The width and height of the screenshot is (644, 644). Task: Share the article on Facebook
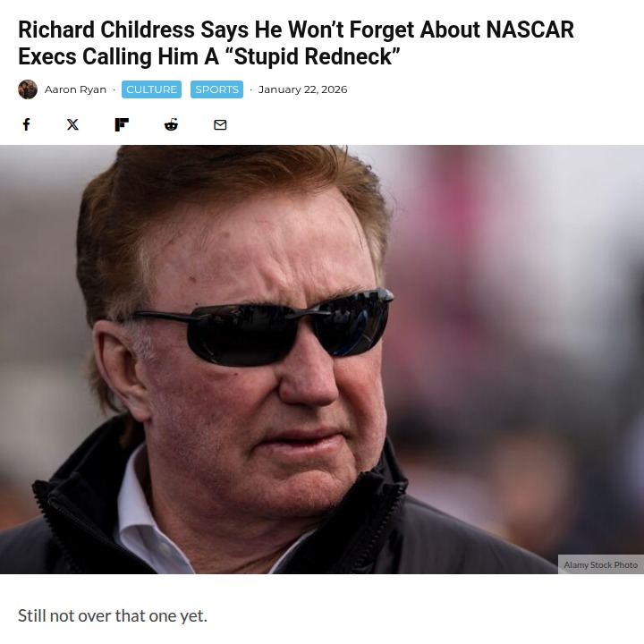[x=26, y=124]
